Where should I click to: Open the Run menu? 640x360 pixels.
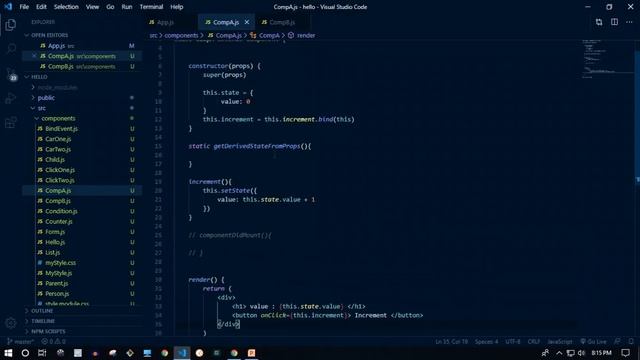pyautogui.click(x=127, y=7)
